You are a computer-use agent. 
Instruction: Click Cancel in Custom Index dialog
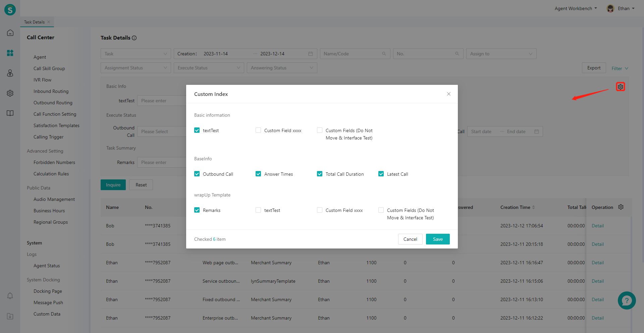pos(410,239)
